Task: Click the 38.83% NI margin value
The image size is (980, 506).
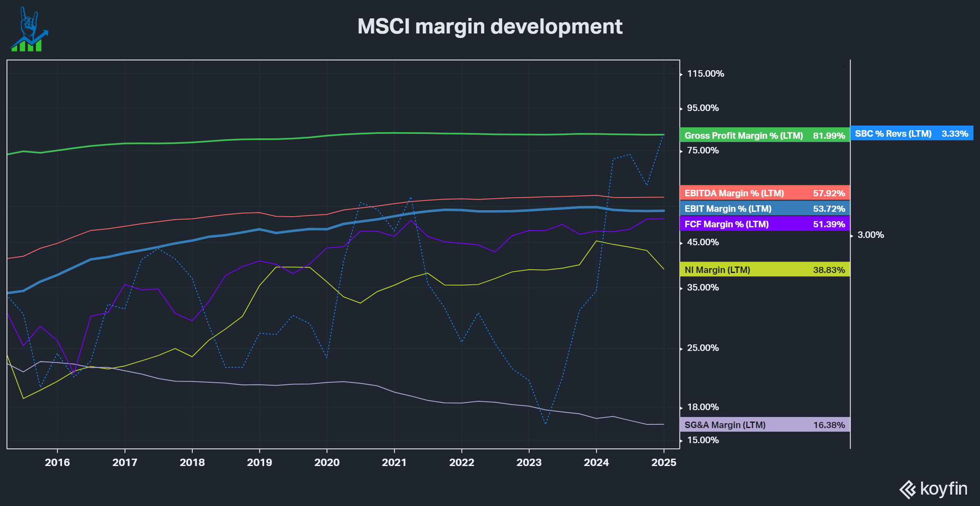Action: pos(829,270)
